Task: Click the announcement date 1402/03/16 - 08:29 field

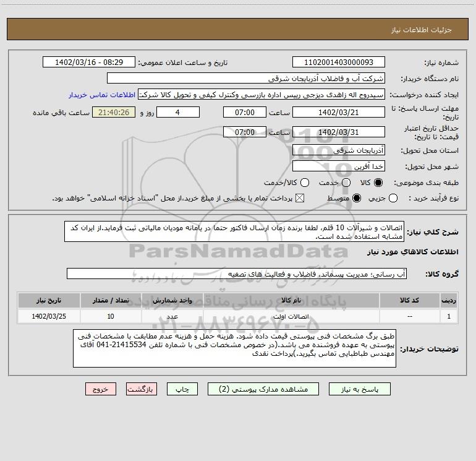Action: [x=89, y=62]
